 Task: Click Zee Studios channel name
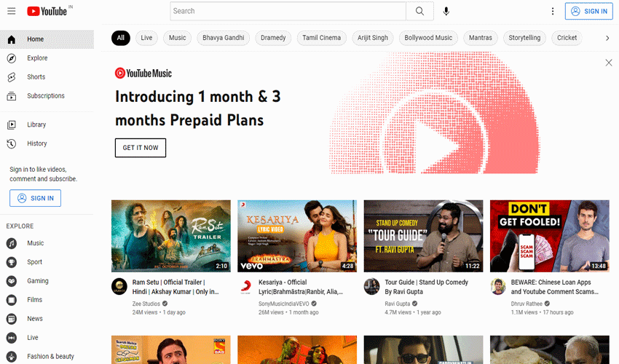146,304
